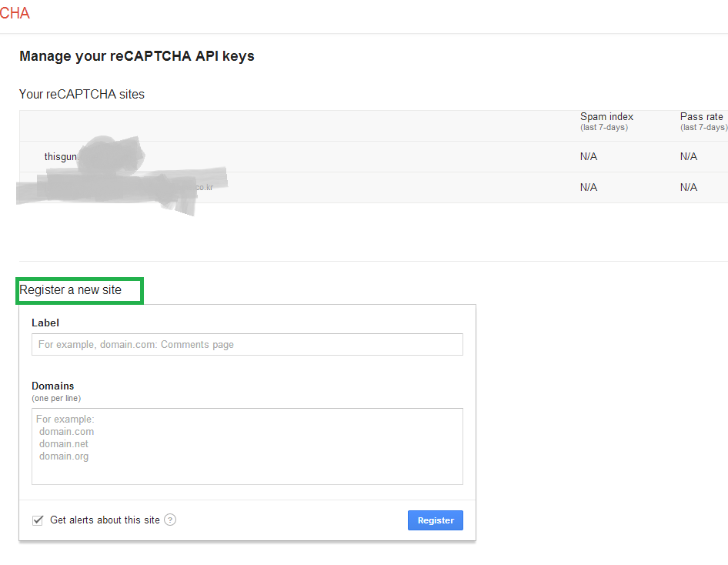
Task: Click the help question-mark icon beside alerts
Action: pos(170,520)
